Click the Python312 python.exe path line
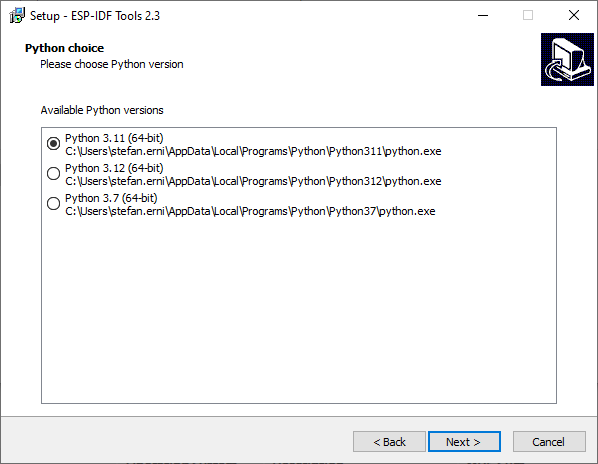Image resolution: width=598 pixels, height=464 pixels. tap(253, 181)
